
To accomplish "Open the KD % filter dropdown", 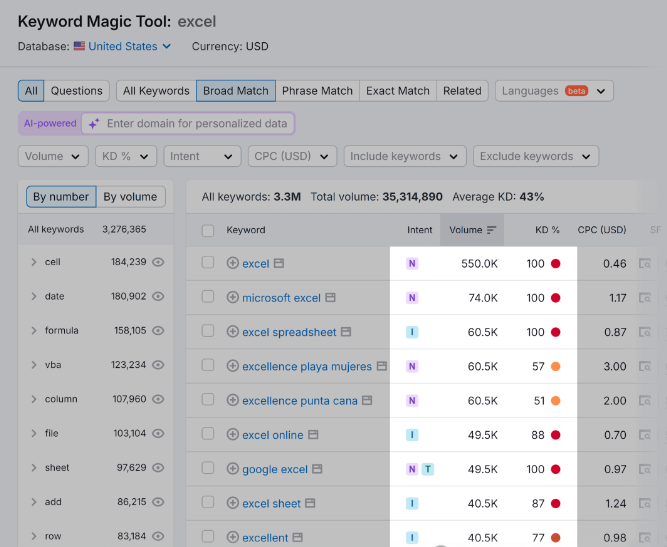I will pyautogui.click(x=126, y=156).
